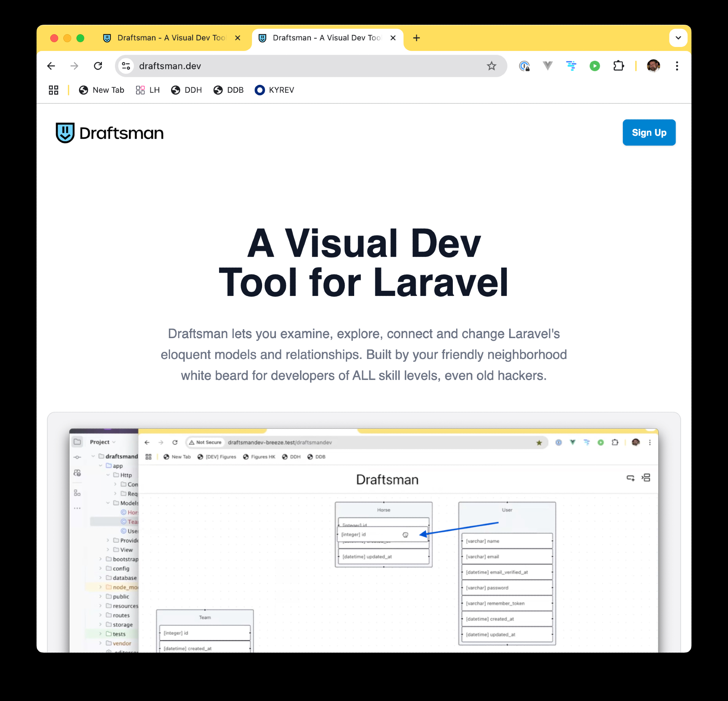Bookmark this page with star icon
This screenshot has width=728, height=701.
(x=491, y=66)
